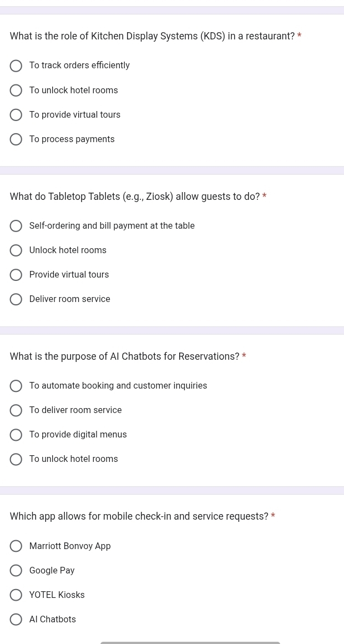Choose 'Unlock hotel rooms' for Tabletop Tablets
The image size is (344, 644).
pos(17,250)
